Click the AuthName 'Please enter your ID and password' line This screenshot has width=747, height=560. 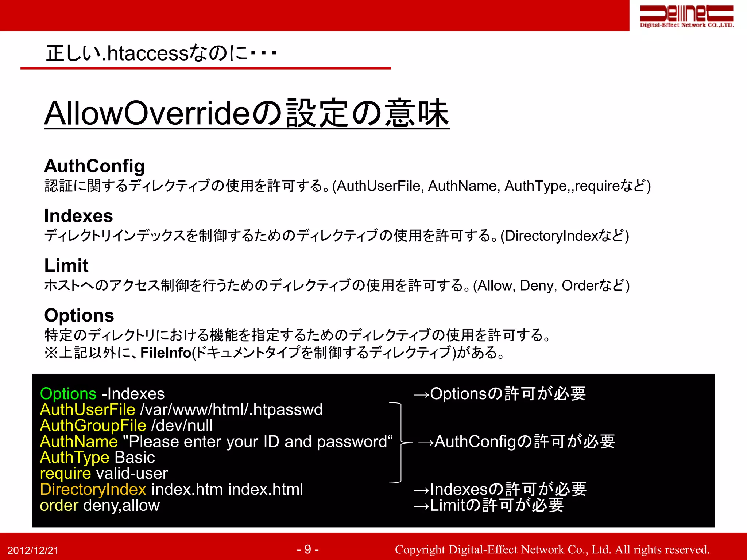click(x=216, y=442)
